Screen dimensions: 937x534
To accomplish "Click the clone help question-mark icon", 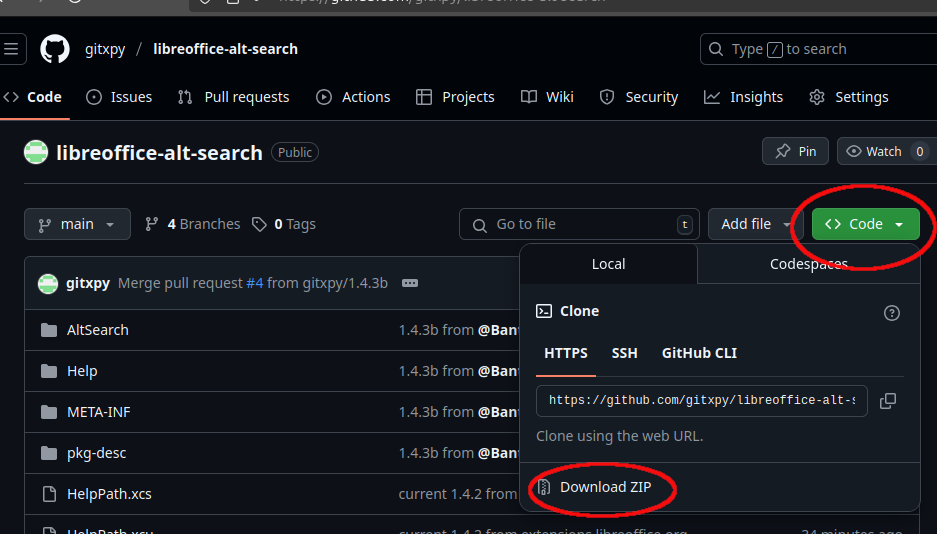I will [892, 312].
